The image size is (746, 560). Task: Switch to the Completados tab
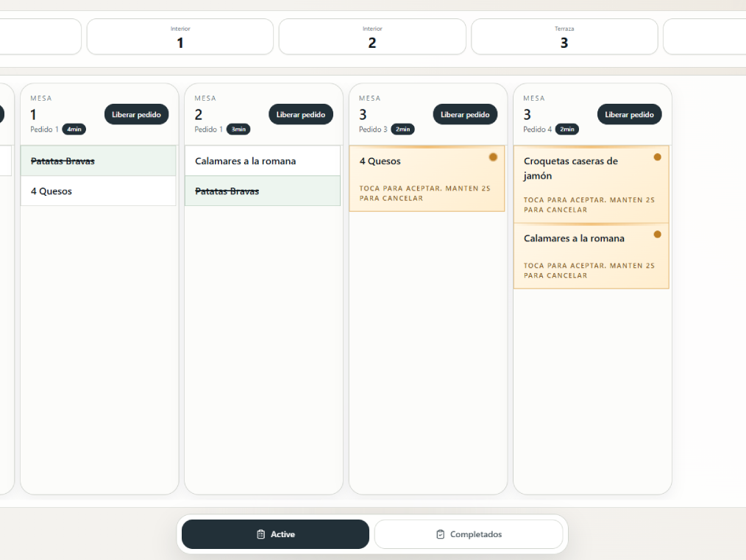(469, 534)
